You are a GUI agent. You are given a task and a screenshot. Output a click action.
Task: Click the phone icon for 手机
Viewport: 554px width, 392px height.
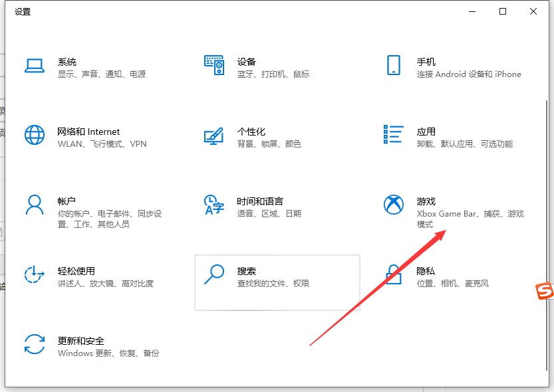click(393, 65)
